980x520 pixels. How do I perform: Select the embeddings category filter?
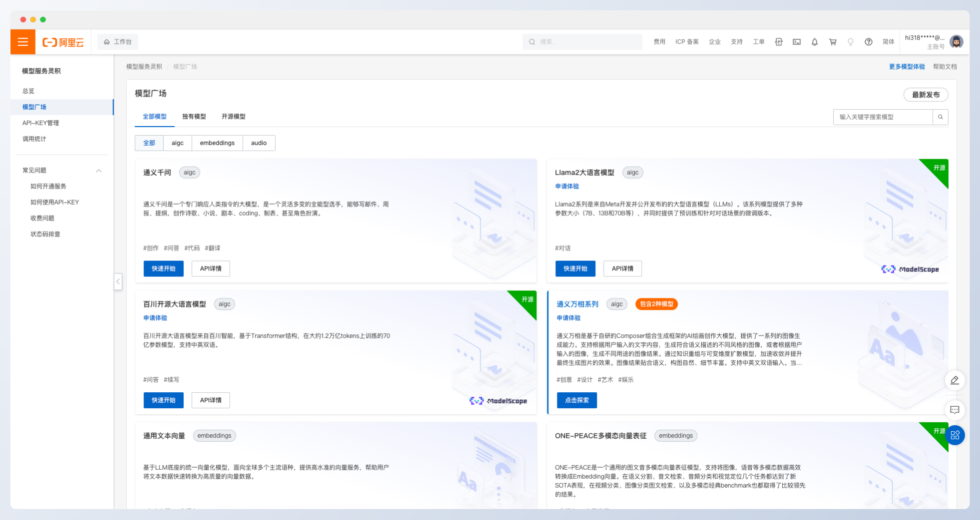pyautogui.click(x=217, y=143)
